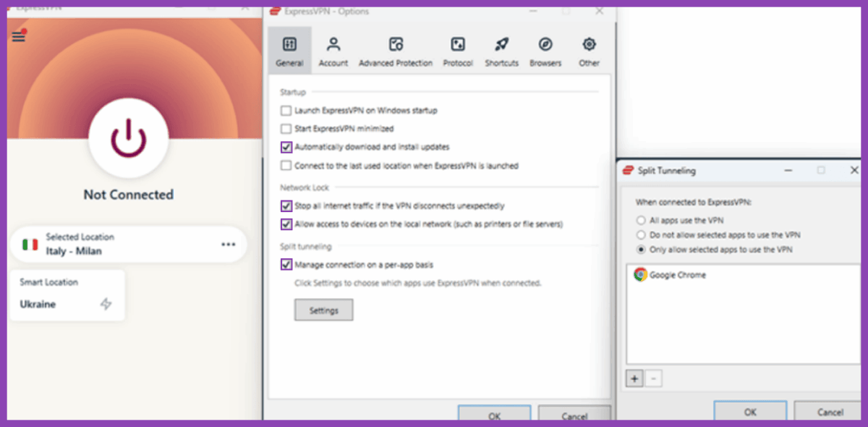Toggle Allow access to local network devices
This screenshot has height=427, width=868.
coord(286,224)
